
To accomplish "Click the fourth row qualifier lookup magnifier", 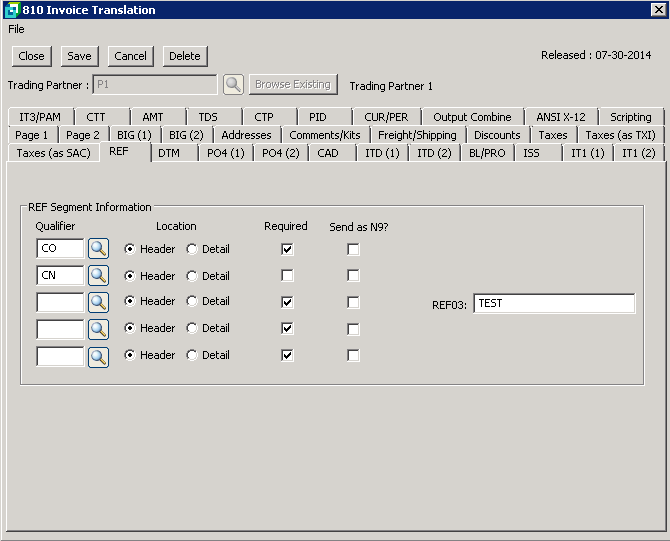I will tap(98, 328).
